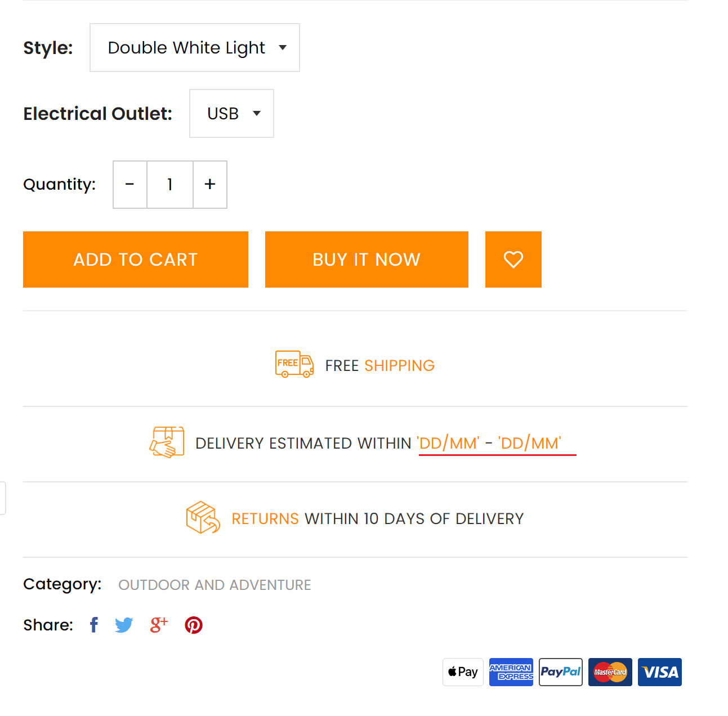Screen dimensions: 728x716
Task: Click the wishlist heart icon button
Action: (x=513, y=259)
